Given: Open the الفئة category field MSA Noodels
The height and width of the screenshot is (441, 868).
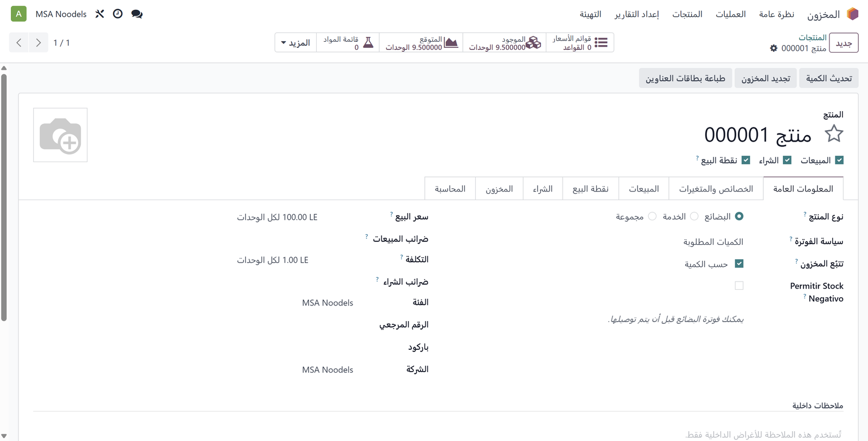Looking at the screenshot, I should pos(328,303).
